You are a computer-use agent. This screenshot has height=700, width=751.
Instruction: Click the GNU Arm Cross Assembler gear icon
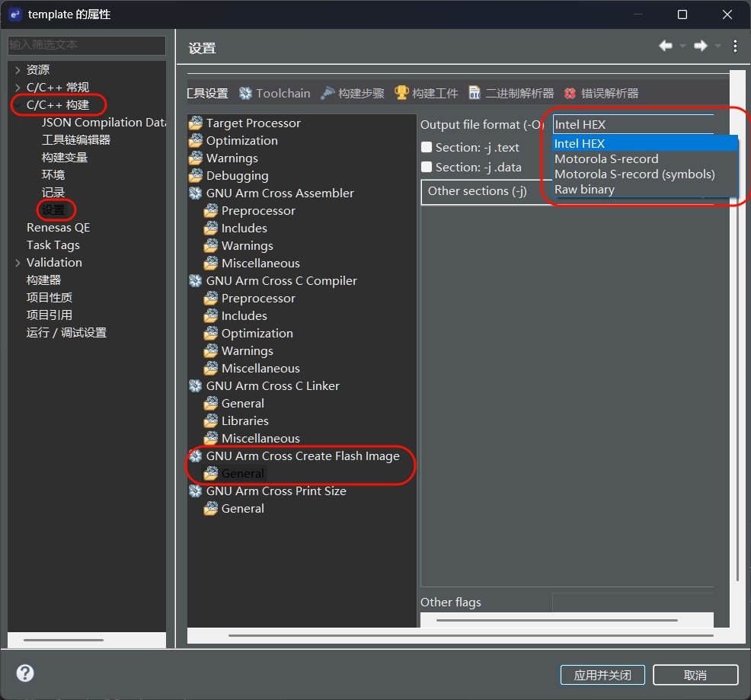(196, 193)
